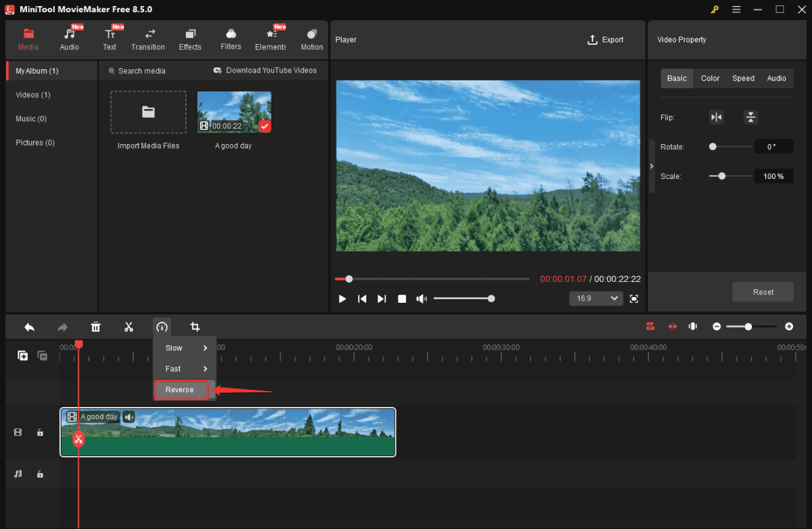Image resolution: width=812 pixels, height=529 pixels.
Task: Split the clip using the scissors tool
Action: [129, 327]
